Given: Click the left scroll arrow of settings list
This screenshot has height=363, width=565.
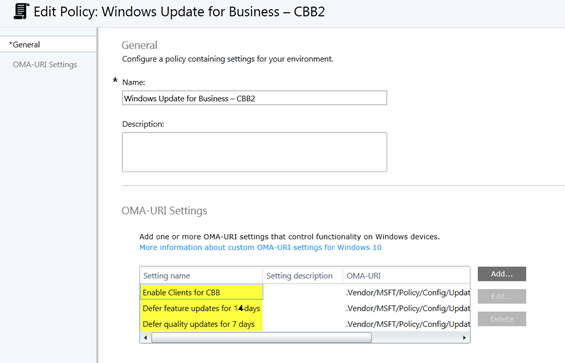Looking at the screenshot, I should tap(146, 338).
